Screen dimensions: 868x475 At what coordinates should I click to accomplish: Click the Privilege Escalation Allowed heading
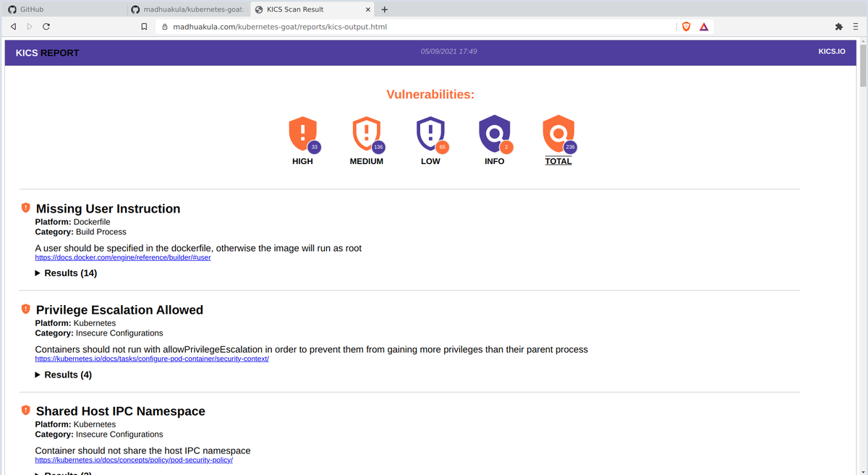click(x=119, y=309)
